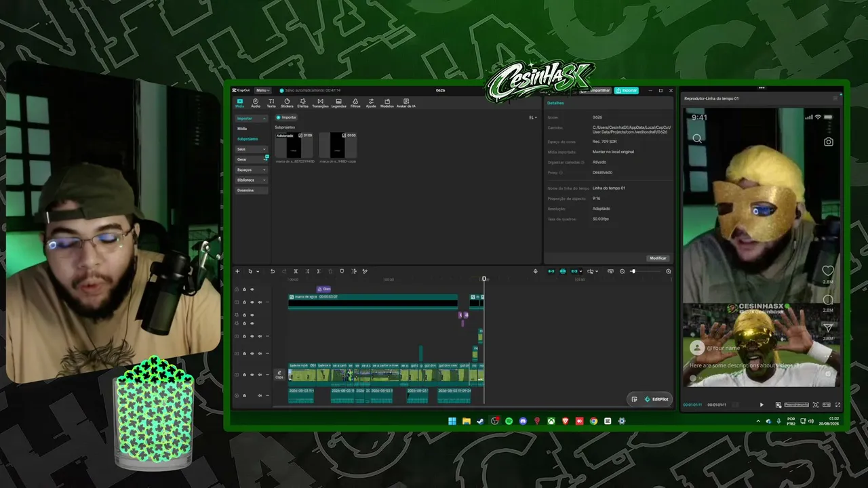Screen dimensions: 868x488
Task: Open the media sort options dropdown
Action: [532, 117]
